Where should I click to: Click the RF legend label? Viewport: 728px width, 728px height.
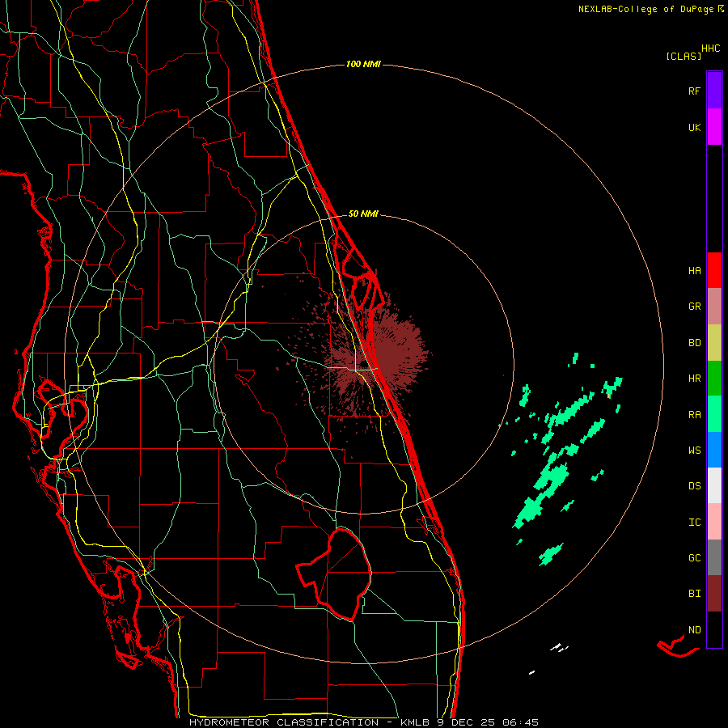click(x=694, y=91)
